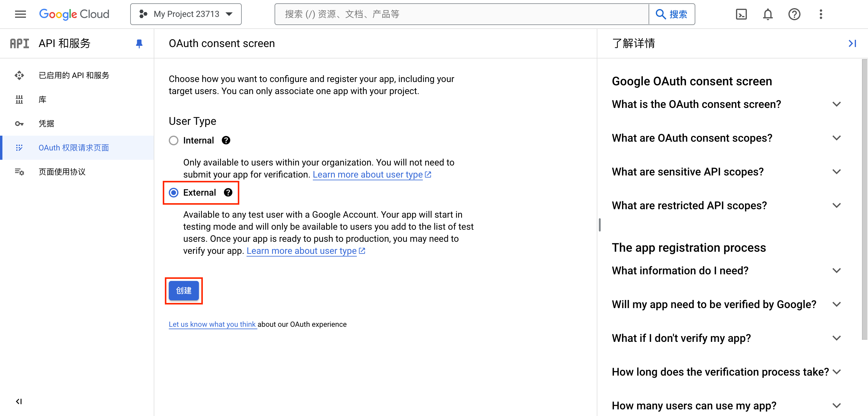Open the My Project 23713 project dropdown
Image resolution: width=868 pixels, height=416 pixels.
click(186, 14)
